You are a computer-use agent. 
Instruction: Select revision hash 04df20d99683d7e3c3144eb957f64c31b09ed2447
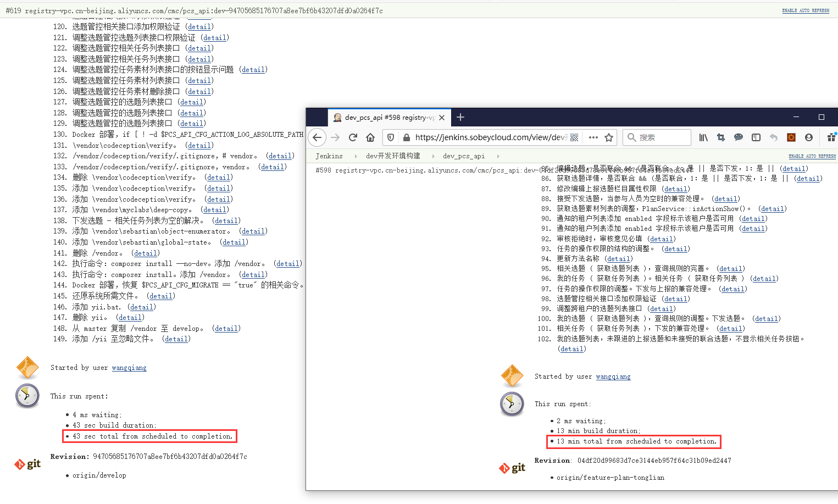click(x=654, y=461)
